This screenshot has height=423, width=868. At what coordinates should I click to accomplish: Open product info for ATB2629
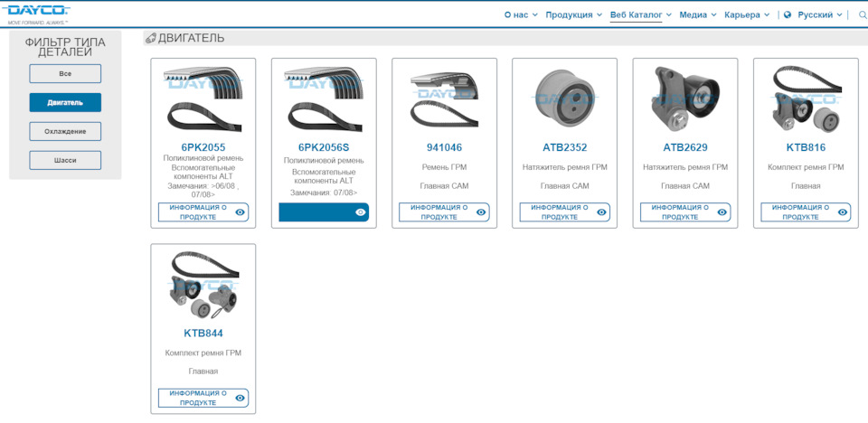point(685,212)
